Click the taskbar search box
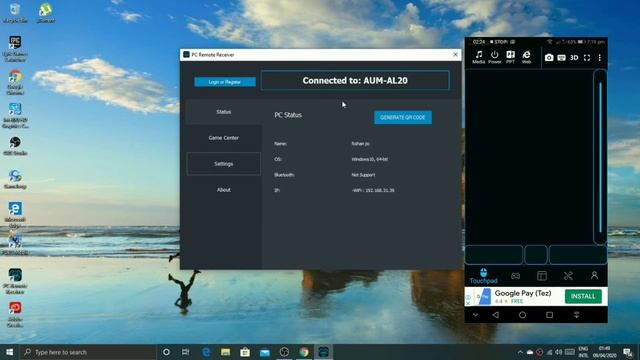640x360 pixels. [88, 352]
